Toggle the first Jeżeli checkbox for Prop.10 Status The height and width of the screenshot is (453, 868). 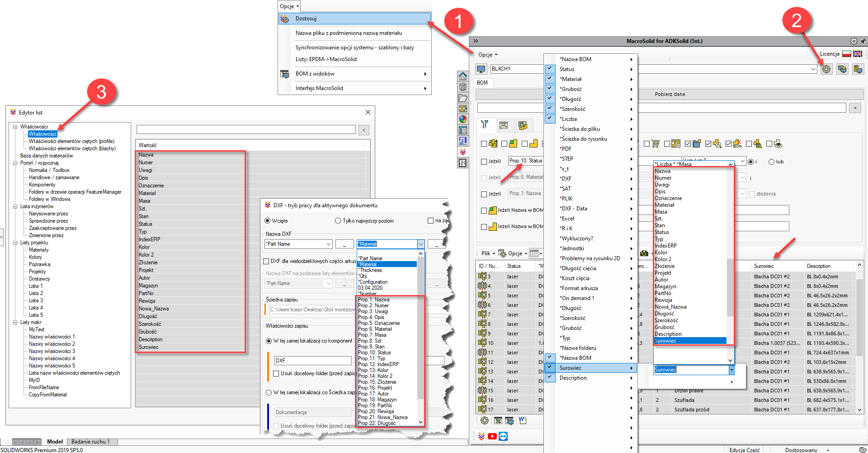pos(484,161)
